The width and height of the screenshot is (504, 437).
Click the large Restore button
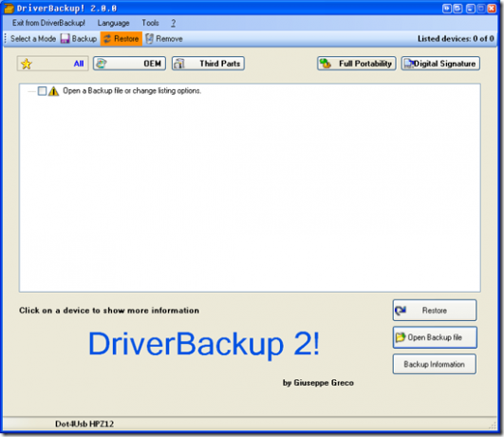[x=435, y=311]
